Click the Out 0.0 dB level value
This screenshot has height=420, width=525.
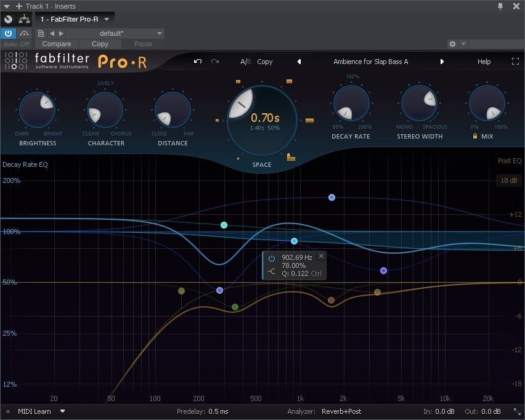pos(491,411)
